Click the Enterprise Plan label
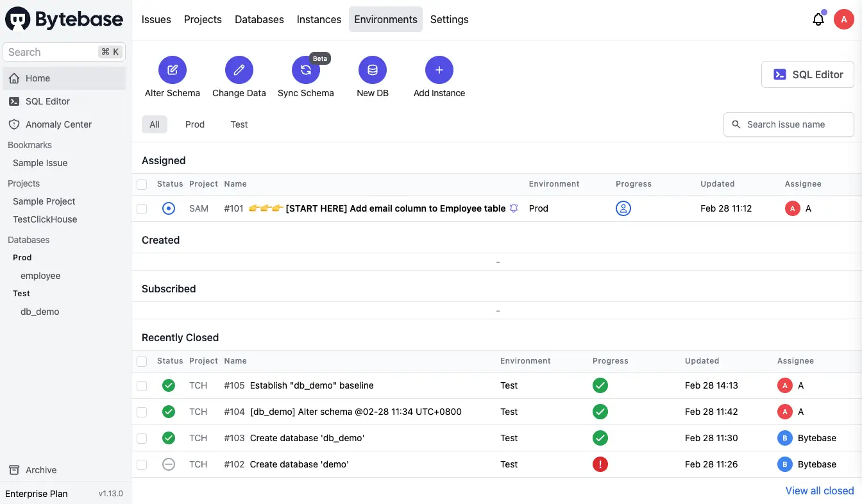The width and height of the screenshot is (862, 504). point(37,494)
